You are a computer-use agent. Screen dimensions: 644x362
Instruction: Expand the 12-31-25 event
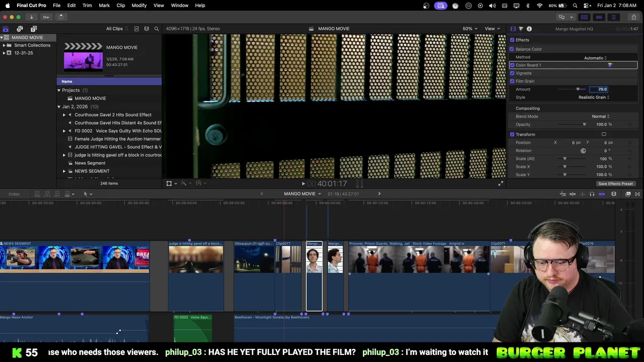click(x=4, y=53)
